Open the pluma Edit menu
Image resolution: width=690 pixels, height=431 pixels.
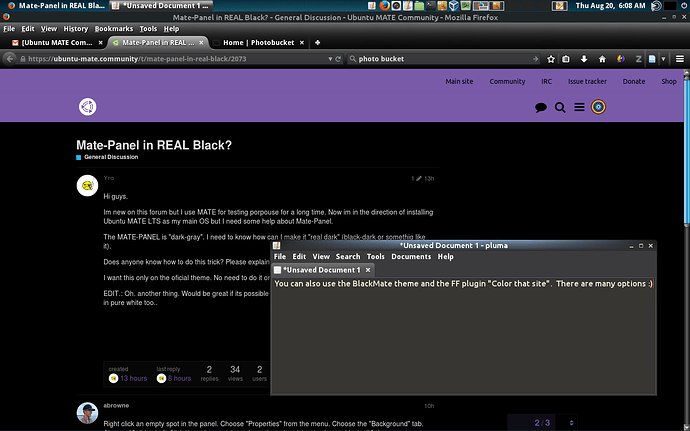tap(299, 257)
